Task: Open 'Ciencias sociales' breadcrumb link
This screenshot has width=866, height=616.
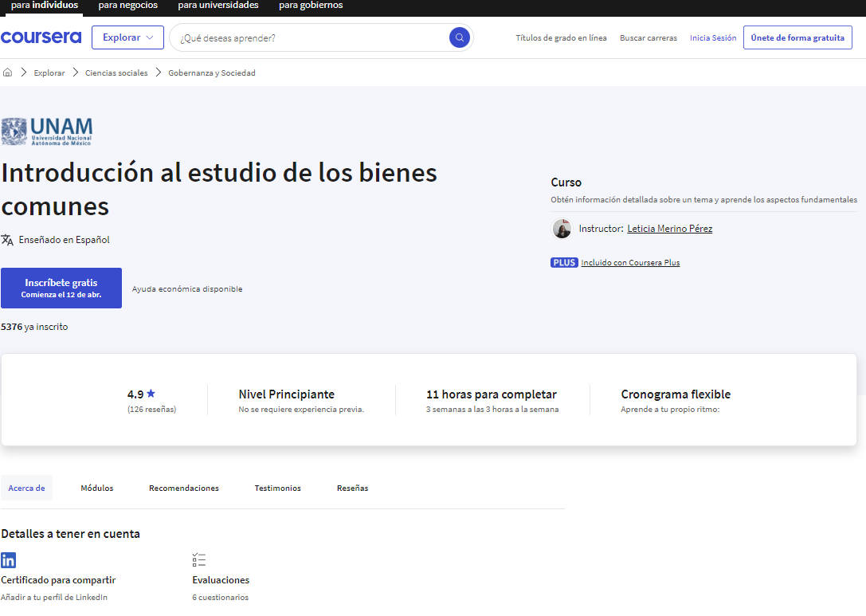Action: pyautogui.click(x=116, y=73)
